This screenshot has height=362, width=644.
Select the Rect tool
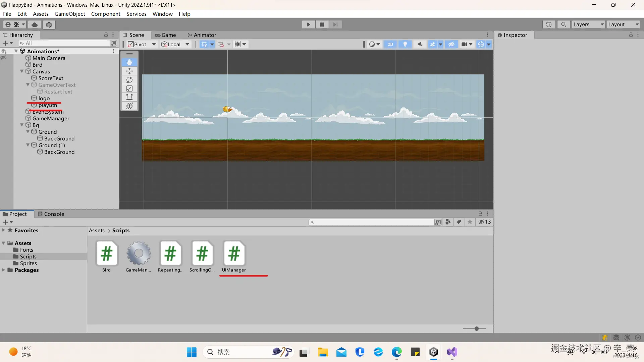(x=129, y=97)
